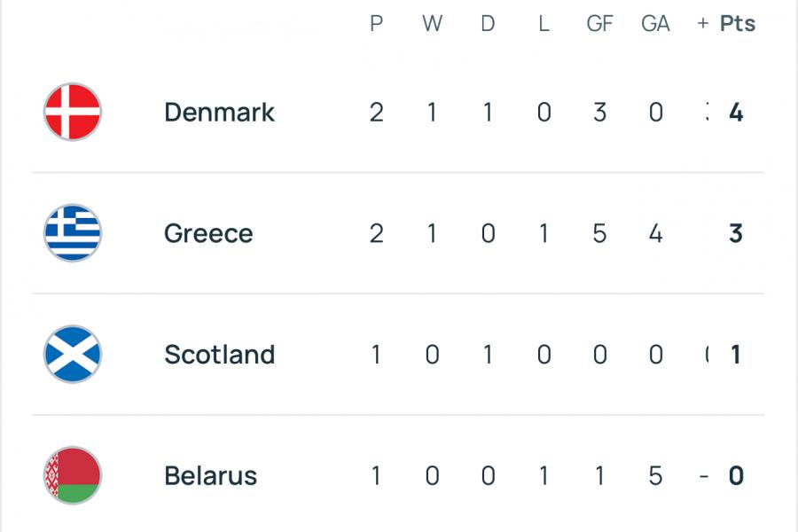
Task: Click the D (draws) column header
Action: point(488,24)
